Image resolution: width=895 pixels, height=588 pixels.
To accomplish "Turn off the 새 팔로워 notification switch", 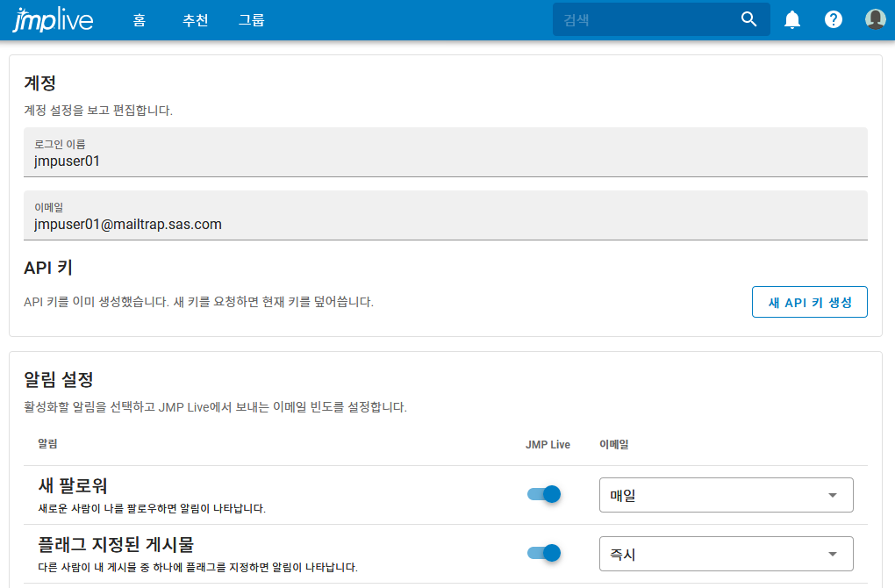I will pos(543,494).
